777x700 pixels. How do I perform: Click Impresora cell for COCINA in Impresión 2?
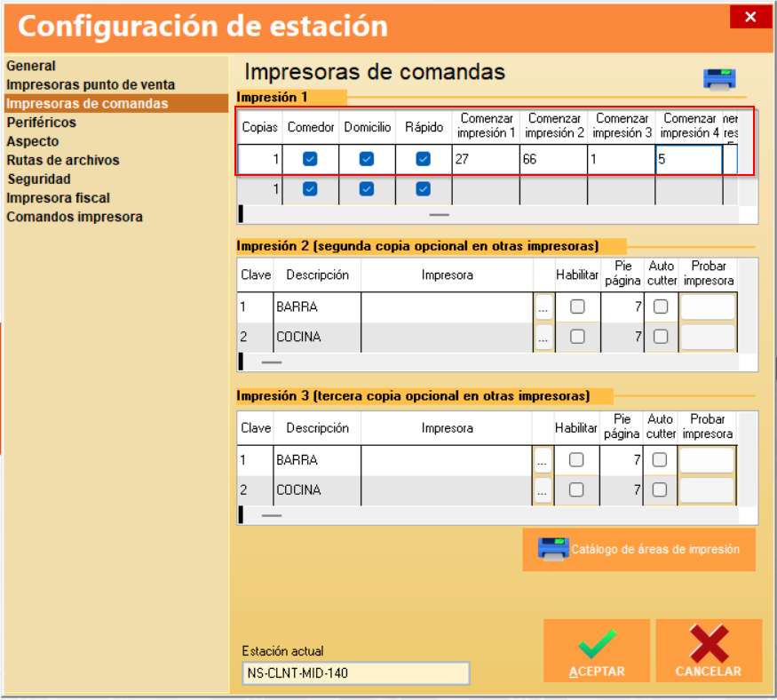pyautogui.click(x=448, y=338)
